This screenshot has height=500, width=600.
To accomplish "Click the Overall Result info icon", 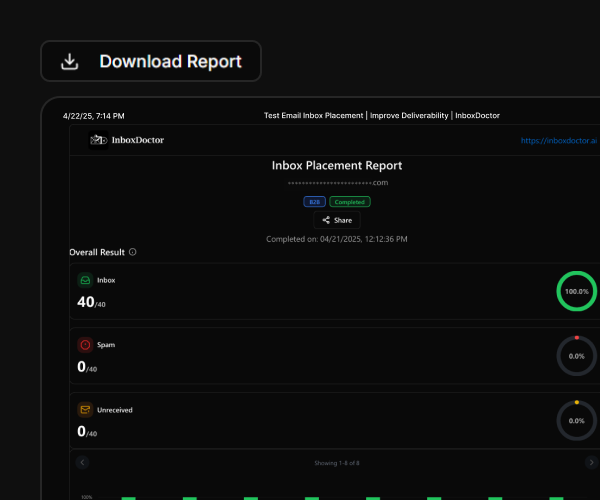I will (x=132, y=252).
